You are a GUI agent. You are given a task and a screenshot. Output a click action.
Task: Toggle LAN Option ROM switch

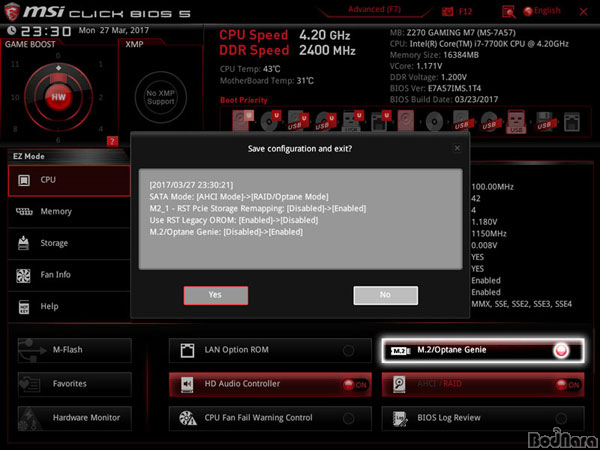click(348, 351)
